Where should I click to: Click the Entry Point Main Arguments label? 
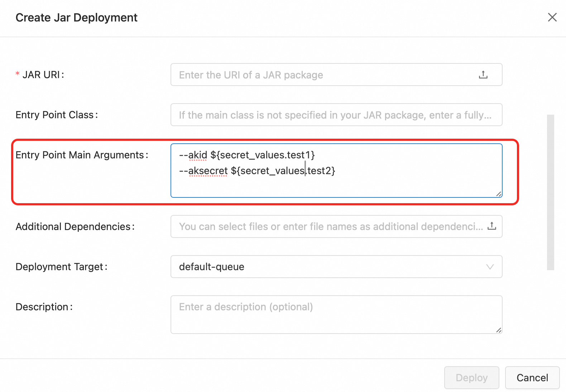(x=80, y=155)
